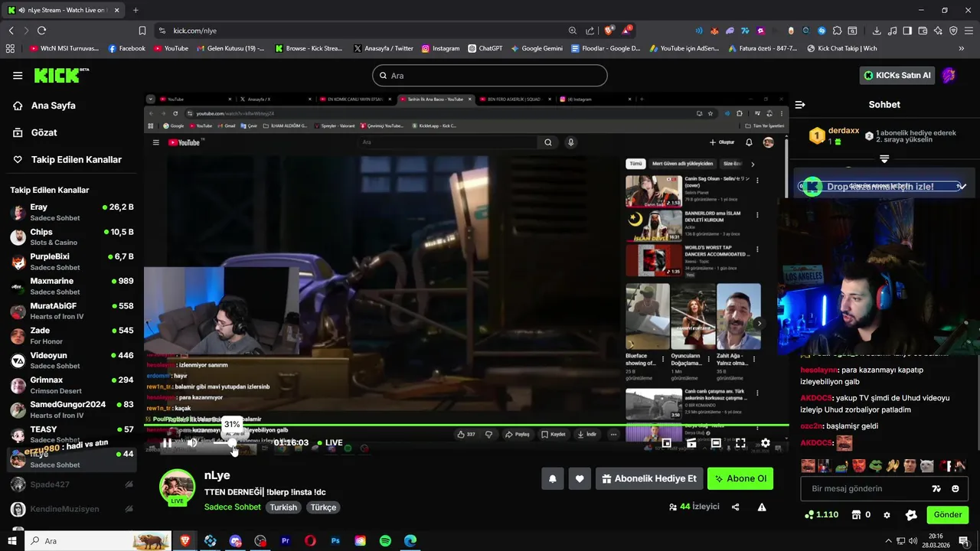The width and height of the screenshot is (980, 551).
Task: Open the chat identity badge icon
Action: click(911, 515)
